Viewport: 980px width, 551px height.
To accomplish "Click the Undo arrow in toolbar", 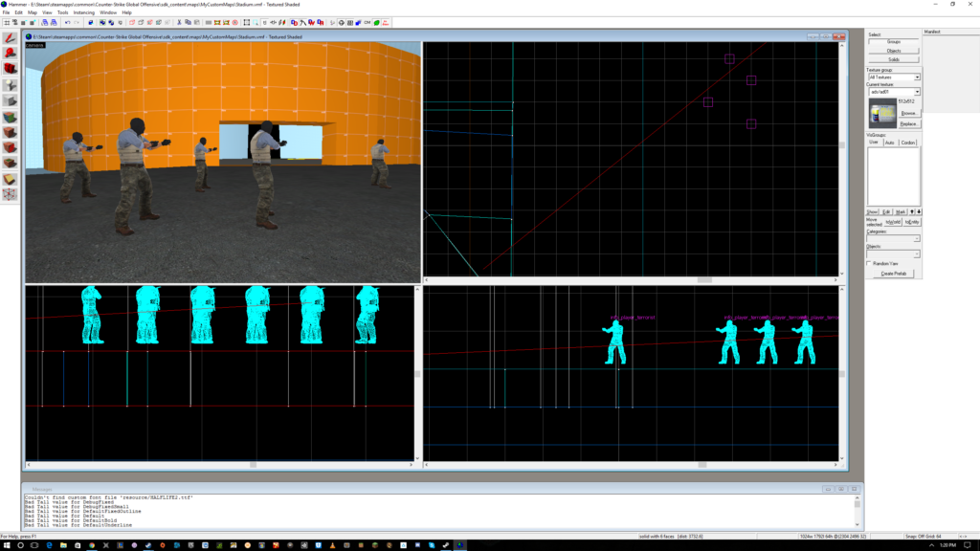I will (68, 23).
